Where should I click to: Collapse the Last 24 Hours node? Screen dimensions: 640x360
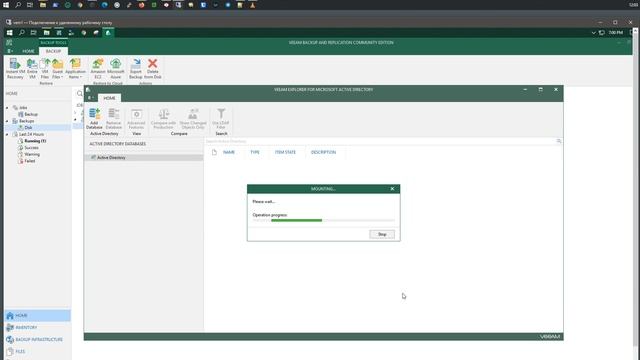tap(7, 134)
